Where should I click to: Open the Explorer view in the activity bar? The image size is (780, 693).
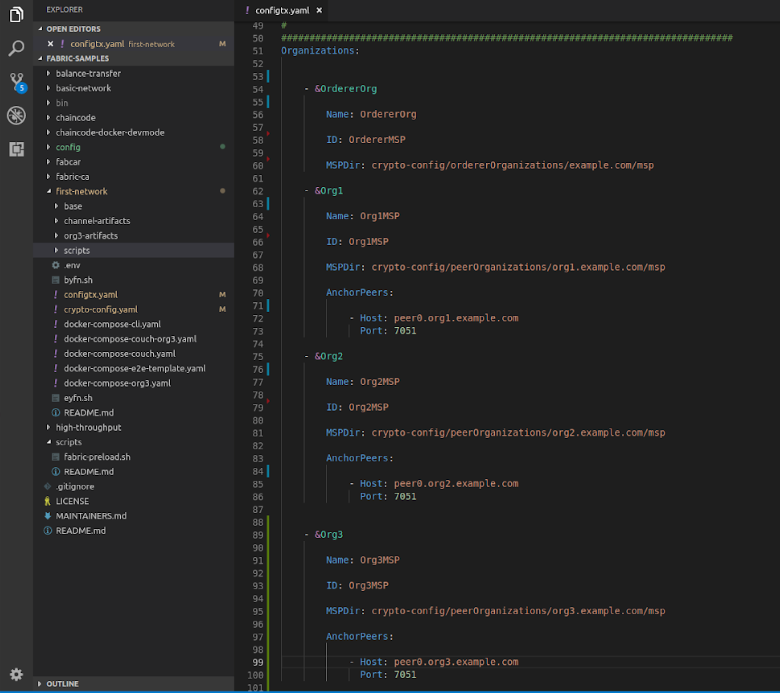point(16,14)
